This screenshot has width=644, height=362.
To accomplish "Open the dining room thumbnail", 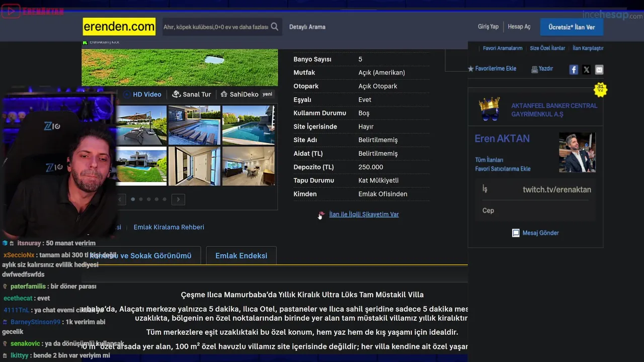I will click(249, 166).
